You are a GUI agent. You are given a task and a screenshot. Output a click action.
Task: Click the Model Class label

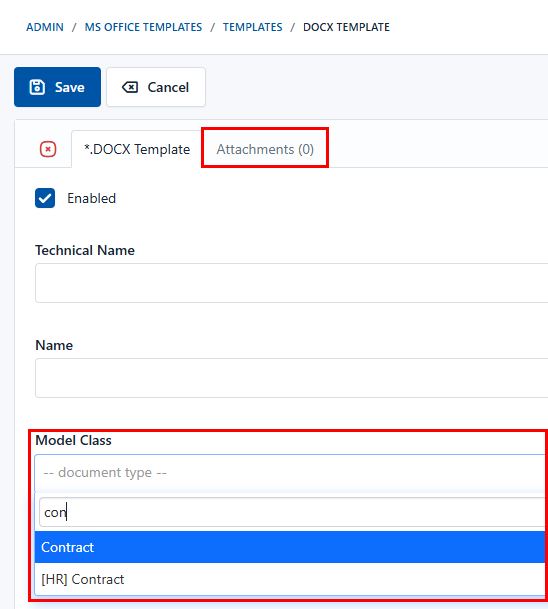click(x=73, y=440)
